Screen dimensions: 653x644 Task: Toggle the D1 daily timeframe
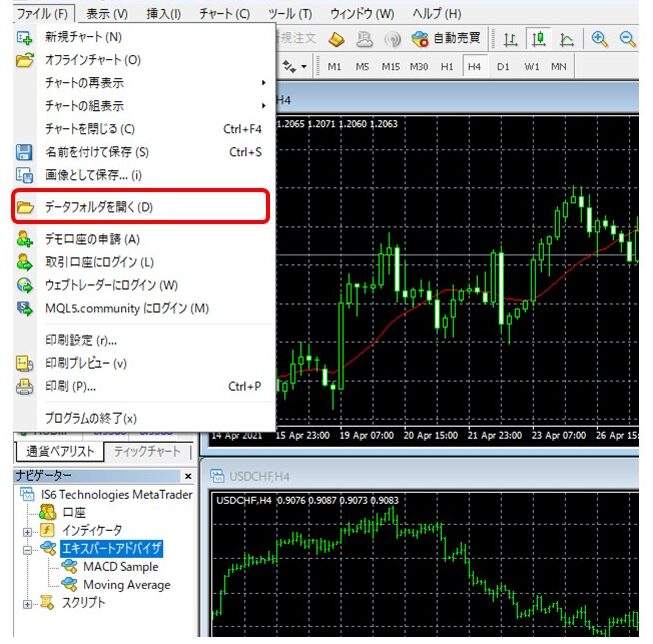[503, 67]
